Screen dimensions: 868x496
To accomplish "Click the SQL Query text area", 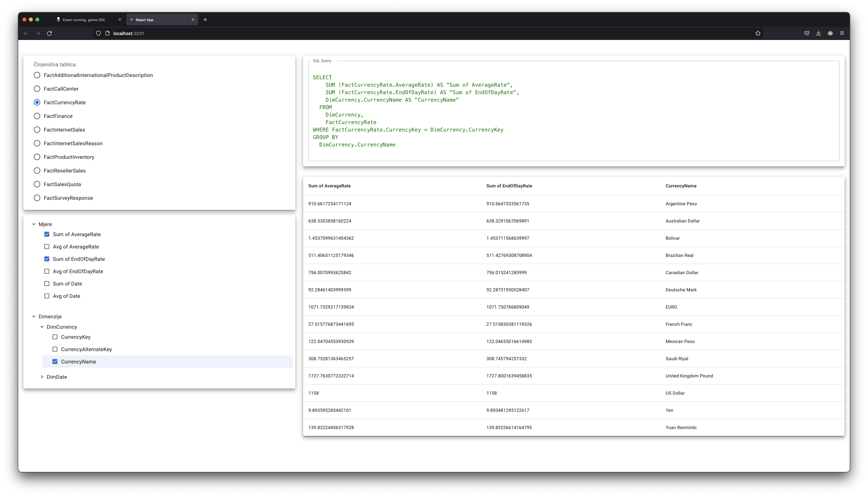I will pyautogui.click(x=573, y=111).
